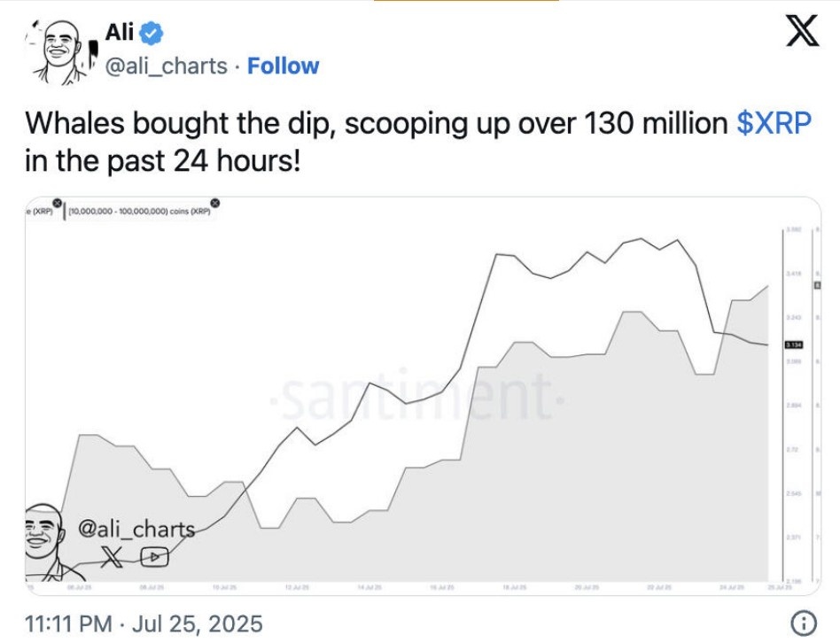Click the @ali_charts watermark text on the chart
840x643 pixels.
click(136, 529)
